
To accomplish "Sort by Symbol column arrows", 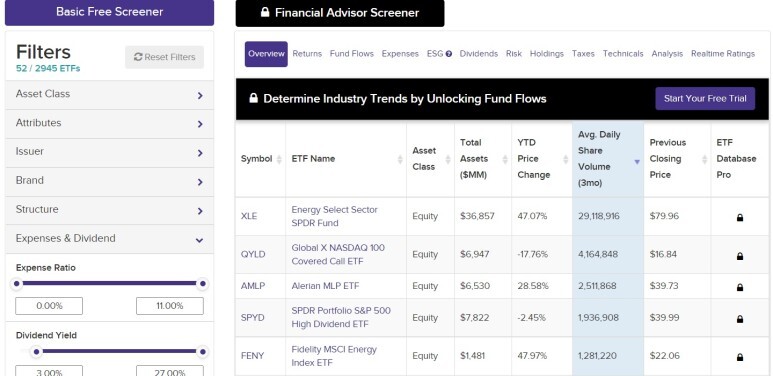I will click(x=279, y=159).
